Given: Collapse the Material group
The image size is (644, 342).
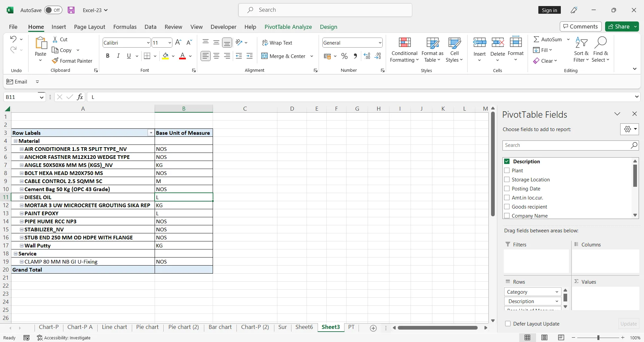Looking at the screenshot, I should [x=15, y=141].
